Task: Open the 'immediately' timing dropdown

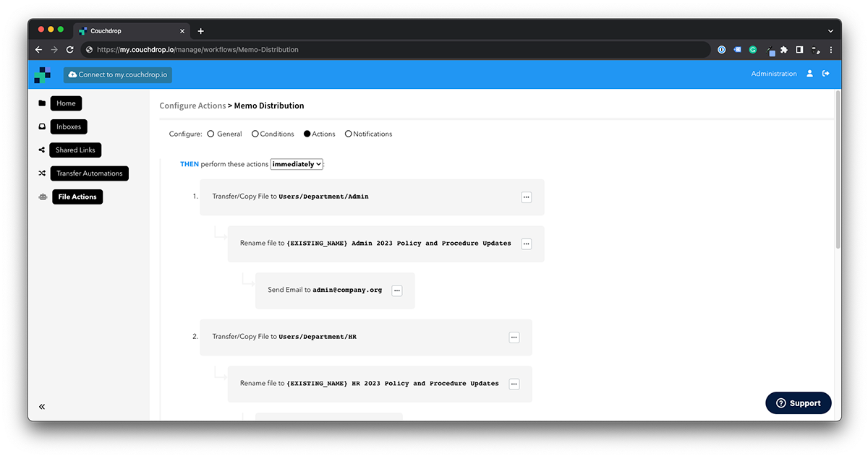Action: [x=297, y=163]
